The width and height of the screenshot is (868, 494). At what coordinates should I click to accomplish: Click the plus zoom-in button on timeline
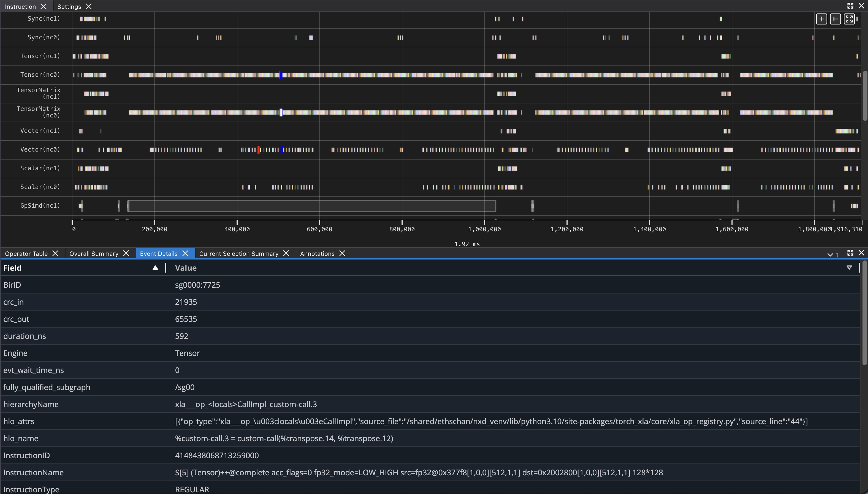point(821,19)
